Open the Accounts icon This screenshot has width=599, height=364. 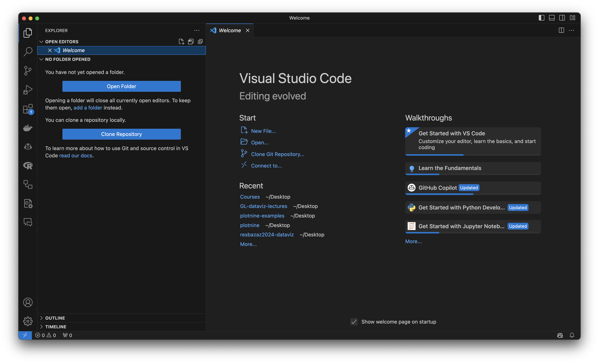(x=28, y=302)
